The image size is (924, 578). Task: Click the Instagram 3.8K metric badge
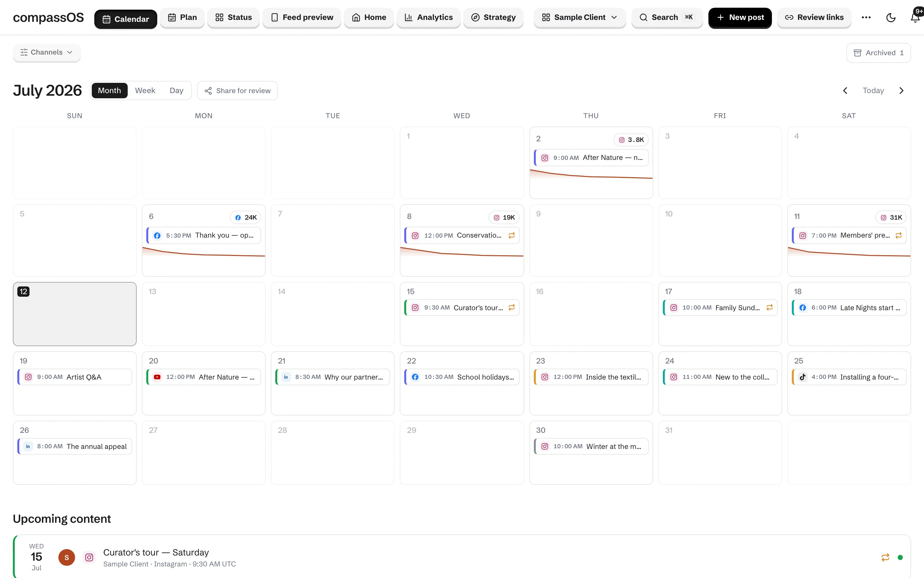631,140
